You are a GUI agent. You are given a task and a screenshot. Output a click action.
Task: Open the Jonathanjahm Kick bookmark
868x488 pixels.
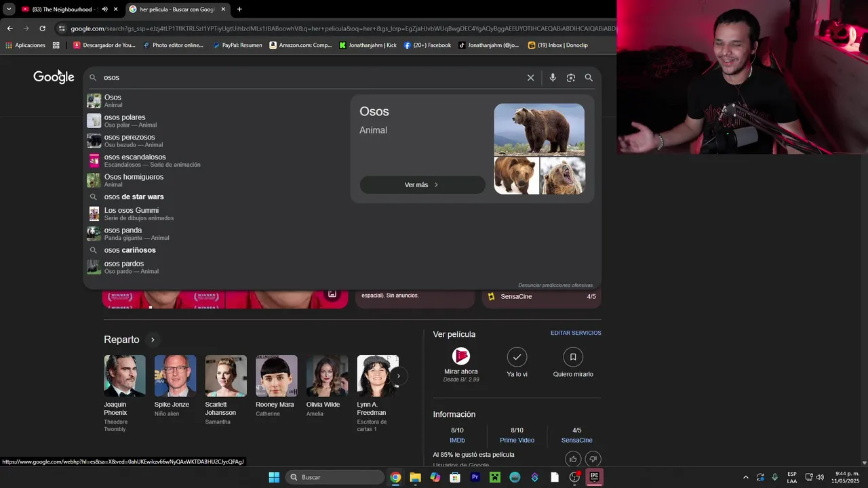tap(368, 45)
